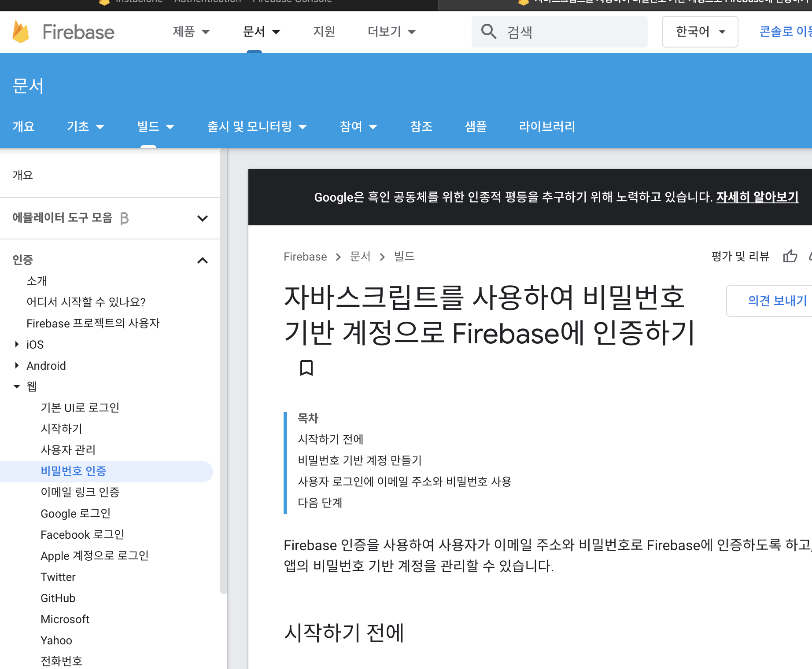This screenshot has height=669, width=812.
Task: Jump to 시작하기 전에 in contents
Action: pos(331,439)
